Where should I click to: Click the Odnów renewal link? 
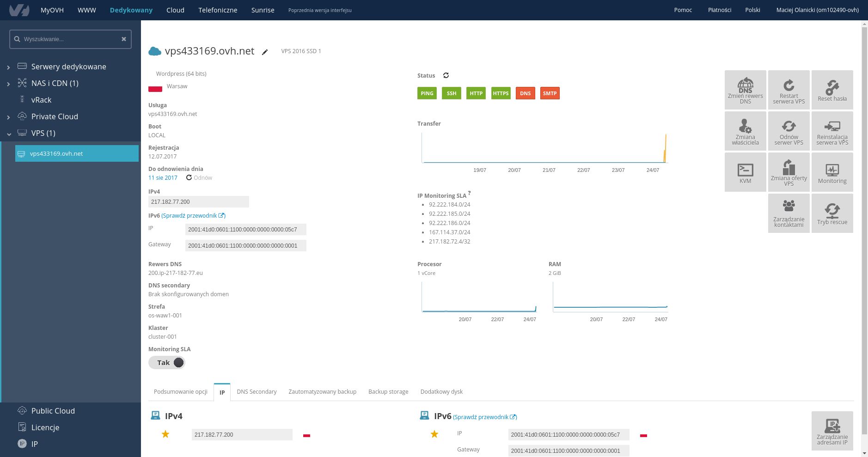point(199,177)
